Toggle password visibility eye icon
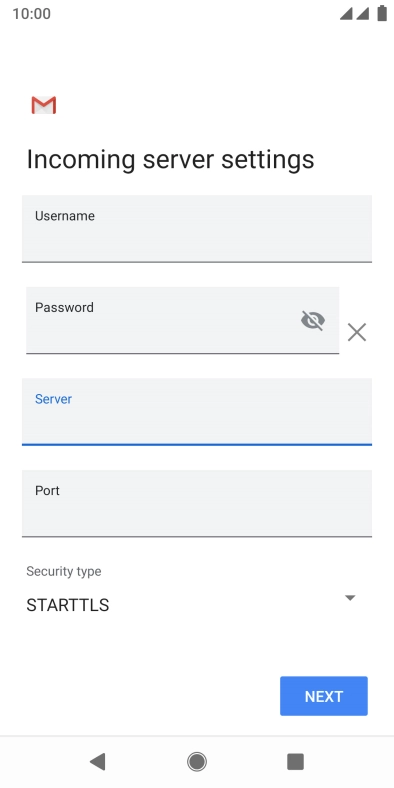 pos(313,320)
